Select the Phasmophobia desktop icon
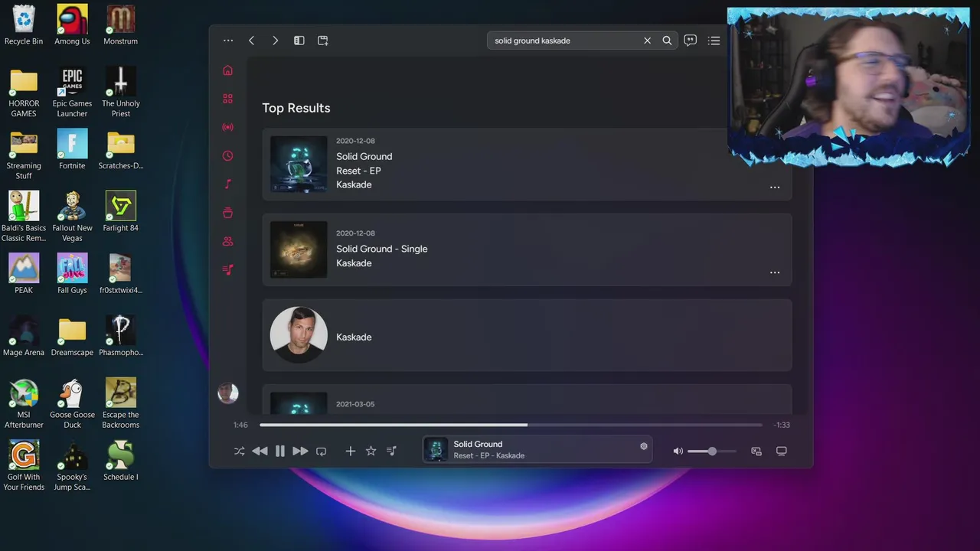Viewport: 980px width, 551px height. tap(121, 336)
